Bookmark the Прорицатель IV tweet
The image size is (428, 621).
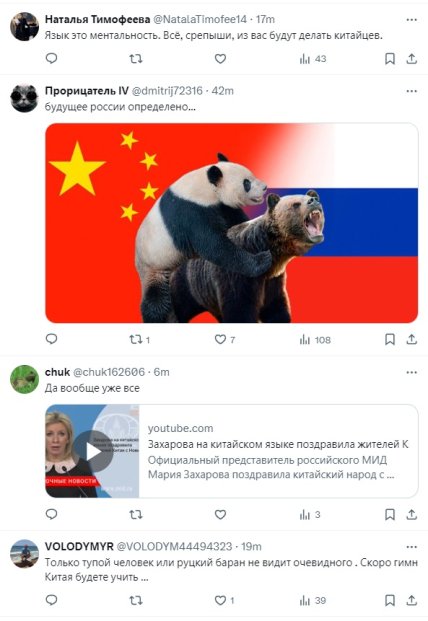coord(390,339)
